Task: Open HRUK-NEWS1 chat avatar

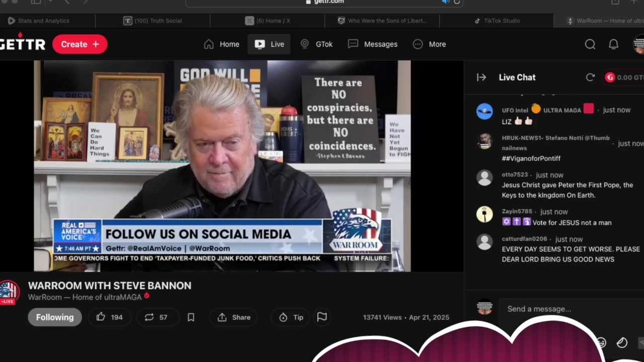Action: pyautogui.click(x=485, y=141)
